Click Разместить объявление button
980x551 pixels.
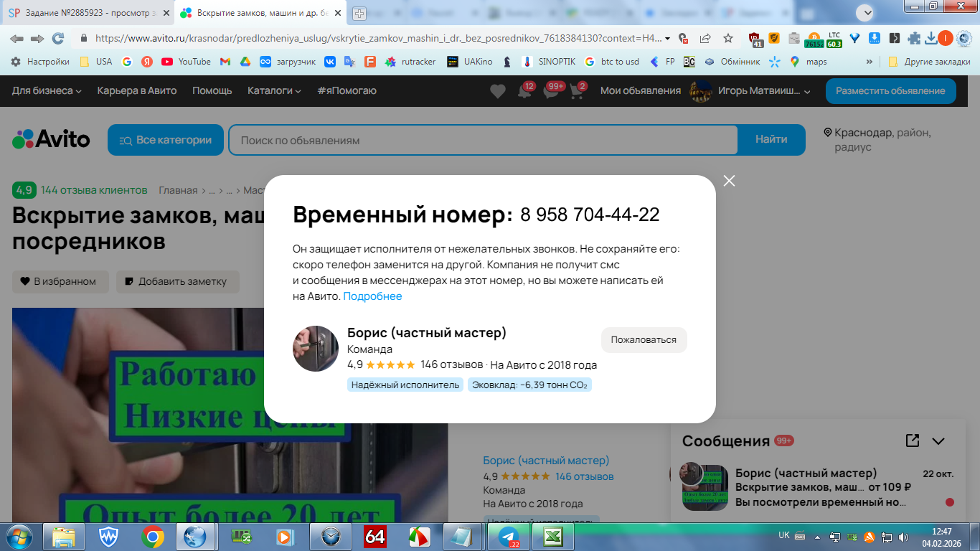coord(890,90)
